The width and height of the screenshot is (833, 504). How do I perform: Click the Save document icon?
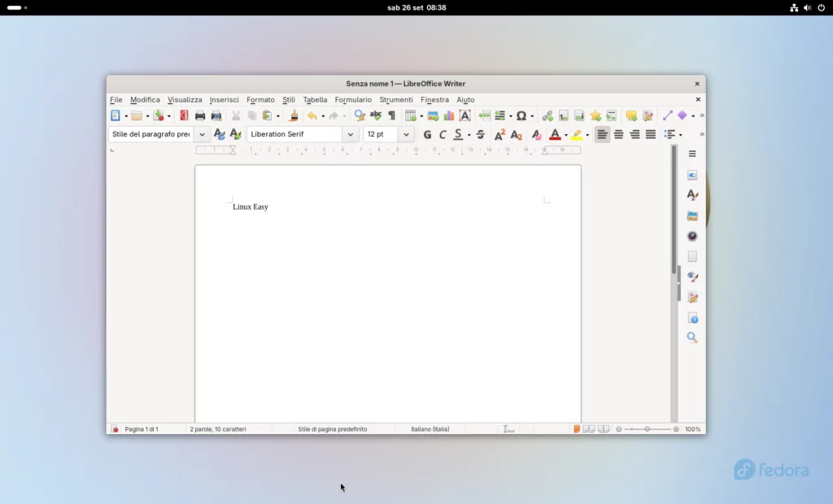point(159,115)
